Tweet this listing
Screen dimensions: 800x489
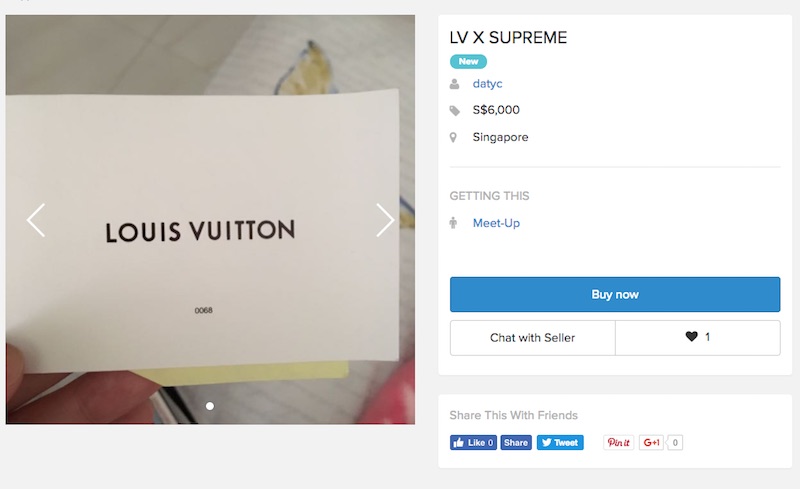[560, 442]
